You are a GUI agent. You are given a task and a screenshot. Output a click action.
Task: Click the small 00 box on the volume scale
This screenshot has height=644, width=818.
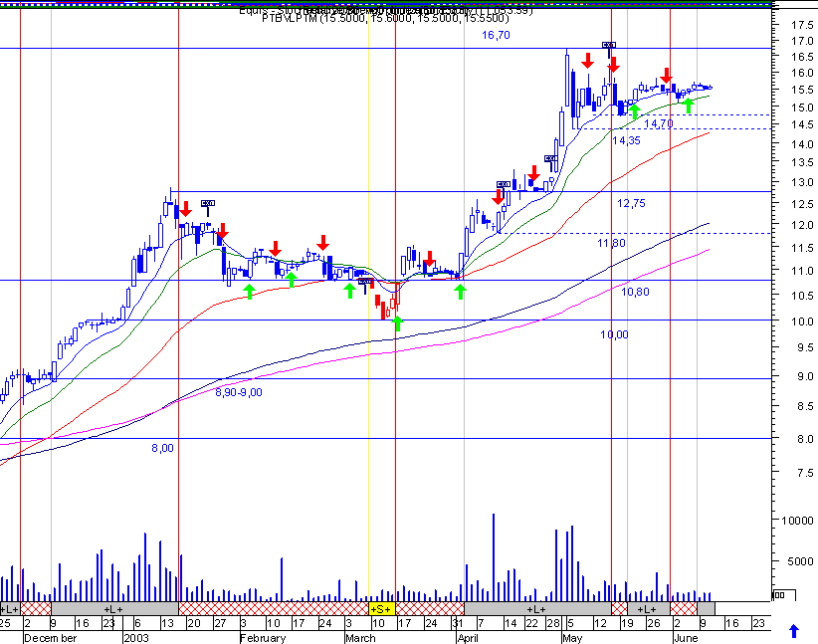point(780,595)
